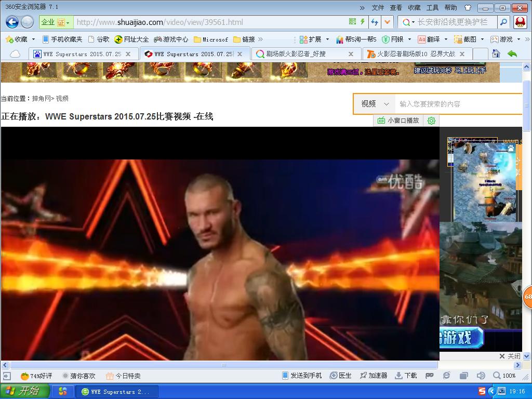The height and width of the screenshot is (399, 532).
Task: Click the magnifier search button
Action: click(504, 22)
